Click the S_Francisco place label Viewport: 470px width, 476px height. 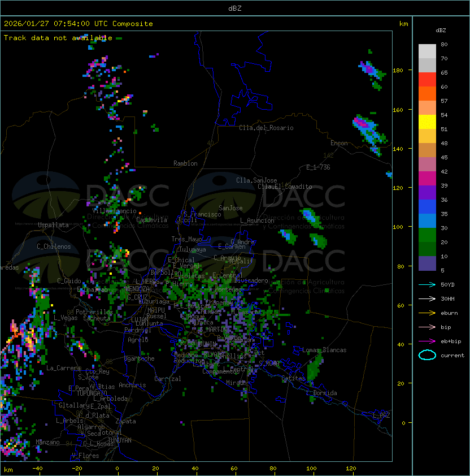tap(202, 214)
